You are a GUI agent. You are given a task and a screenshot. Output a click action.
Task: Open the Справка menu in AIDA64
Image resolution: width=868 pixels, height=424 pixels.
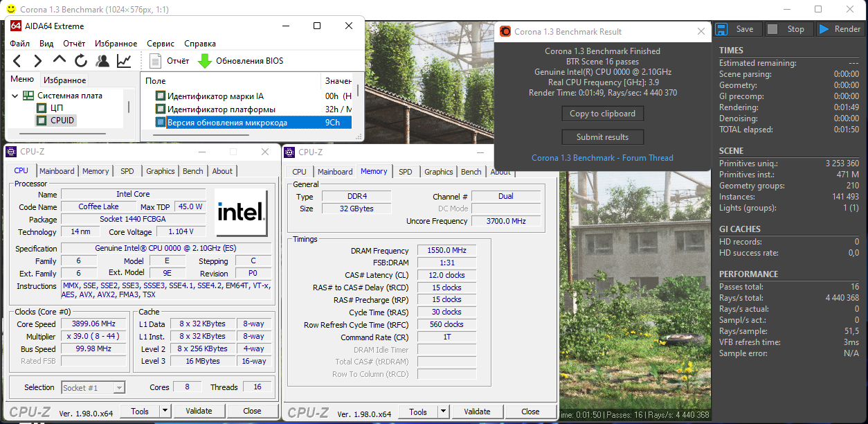tap(200, 44)
